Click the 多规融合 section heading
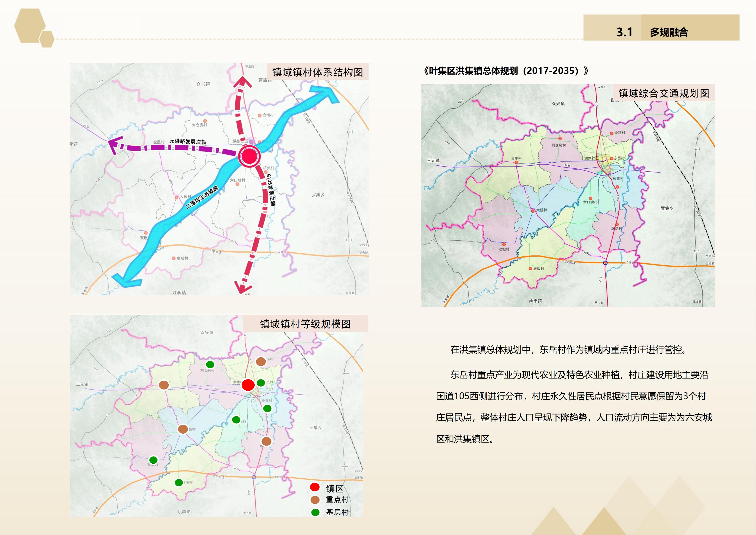This screenshot has height=535, width=756. (669, 32)
